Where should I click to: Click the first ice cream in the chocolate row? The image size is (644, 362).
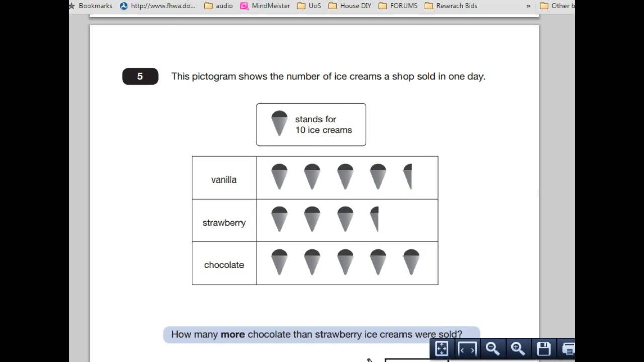pyautogui.click(x=279, y=262)
